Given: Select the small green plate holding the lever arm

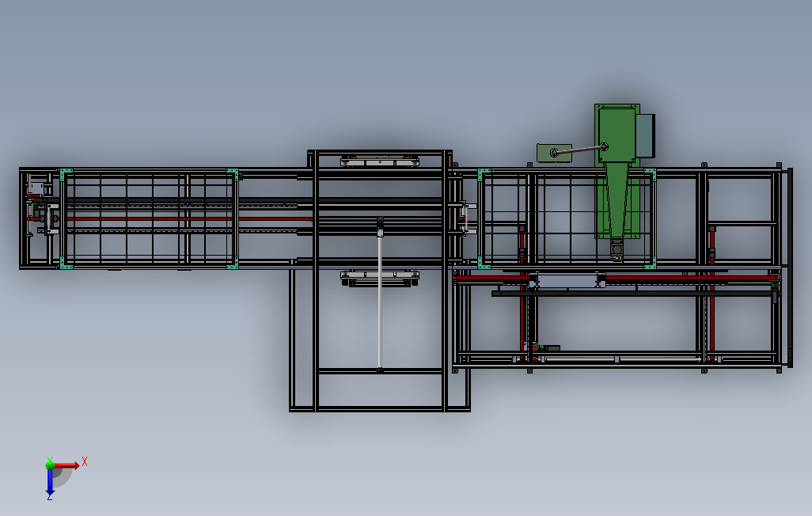Looking at the screenshot, I should click(x=554, y=153).
